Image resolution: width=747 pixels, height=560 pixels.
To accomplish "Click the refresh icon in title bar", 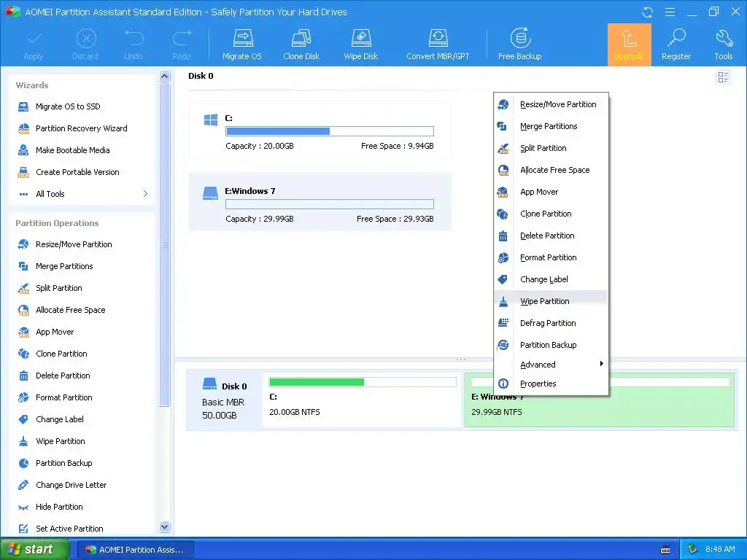I will [648, 12].
